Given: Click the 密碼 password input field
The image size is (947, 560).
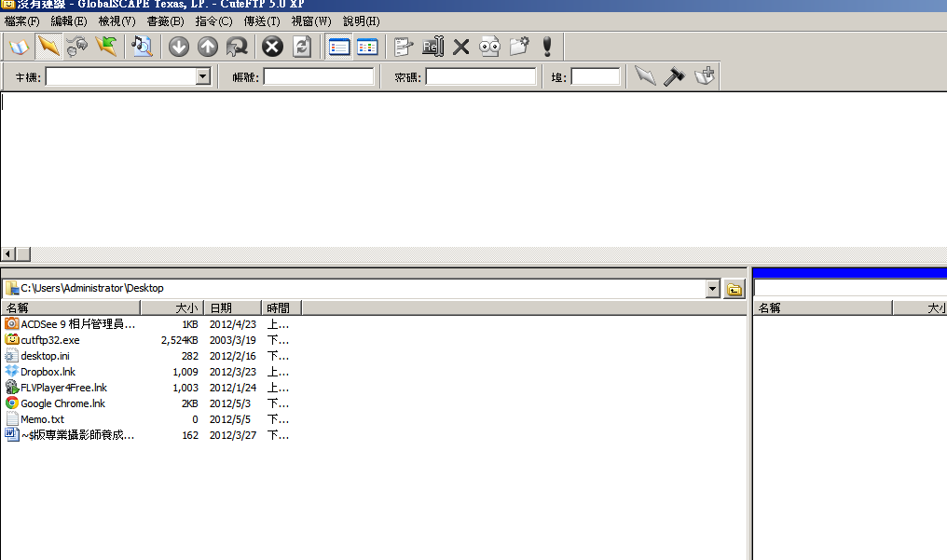Looking at the screenshot, I should pos(481,76).
